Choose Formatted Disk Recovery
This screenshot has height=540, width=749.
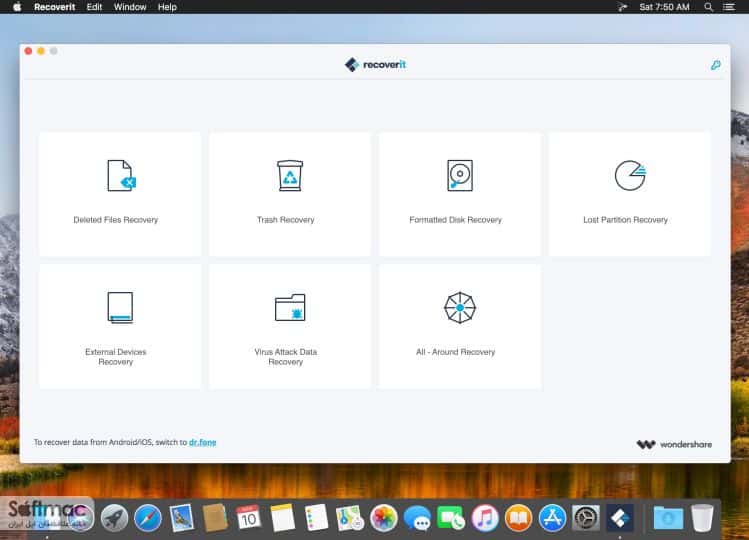(460, 194)
